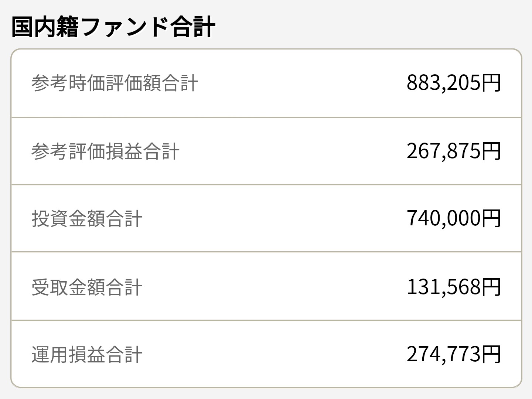Select the 740,000円 amount
This screenshot has width=532, height=399.
[x=453, y=218]
